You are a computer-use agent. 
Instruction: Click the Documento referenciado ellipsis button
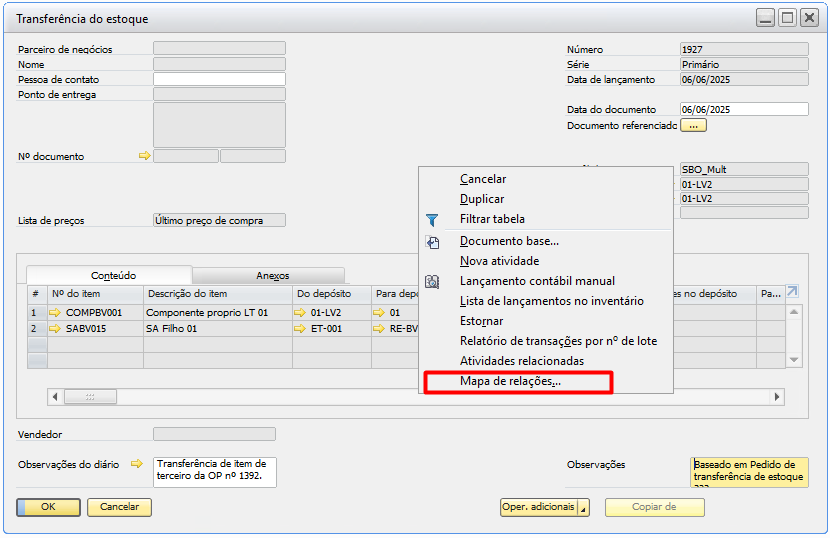tap(693, 126)
